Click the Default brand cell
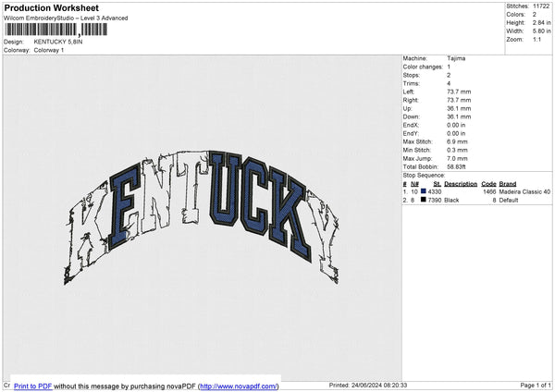555x392 pixels. 508,201
